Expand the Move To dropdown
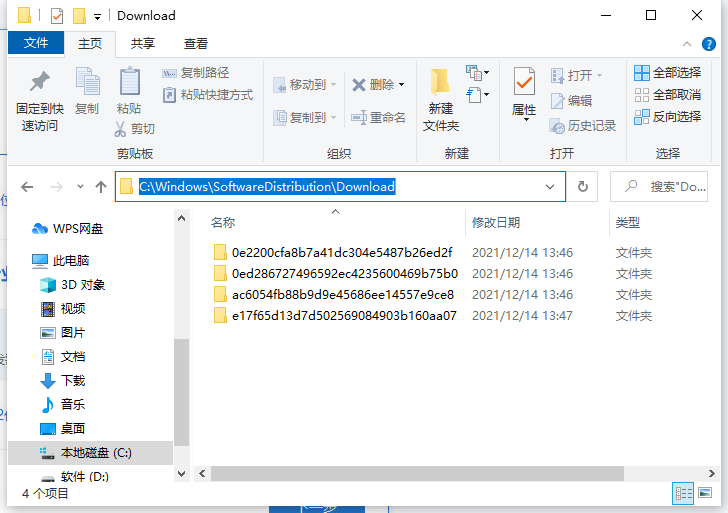The height and width of the screenshot is (513, 728). pos(333,85)
